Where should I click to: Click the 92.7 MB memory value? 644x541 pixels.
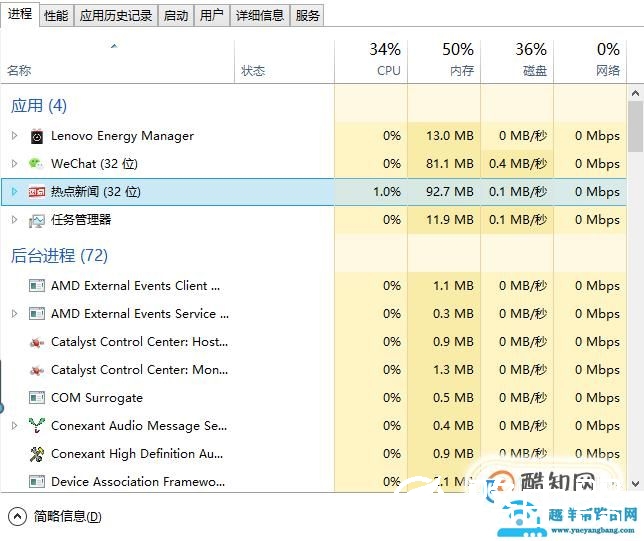pyautogui.click(x=450, y=192)
